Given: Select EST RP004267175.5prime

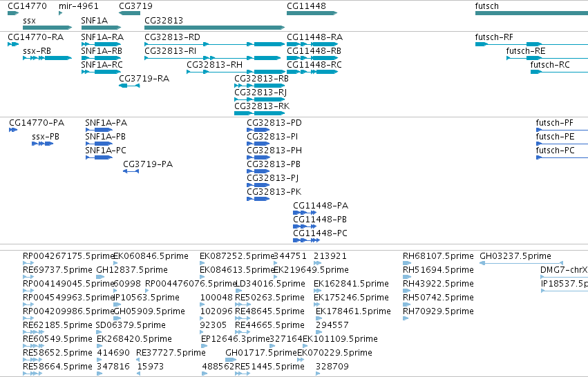Looking at the screenshot, I should tap(28, 263).
